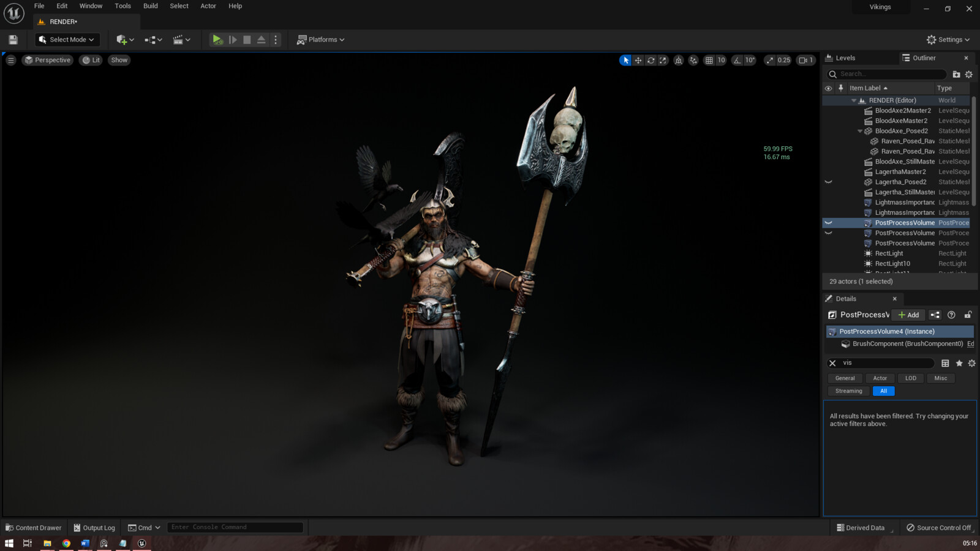Sort Outliner by Item Label
The image size is (980, 551).
pyautogui.click(x=868, y=88)
